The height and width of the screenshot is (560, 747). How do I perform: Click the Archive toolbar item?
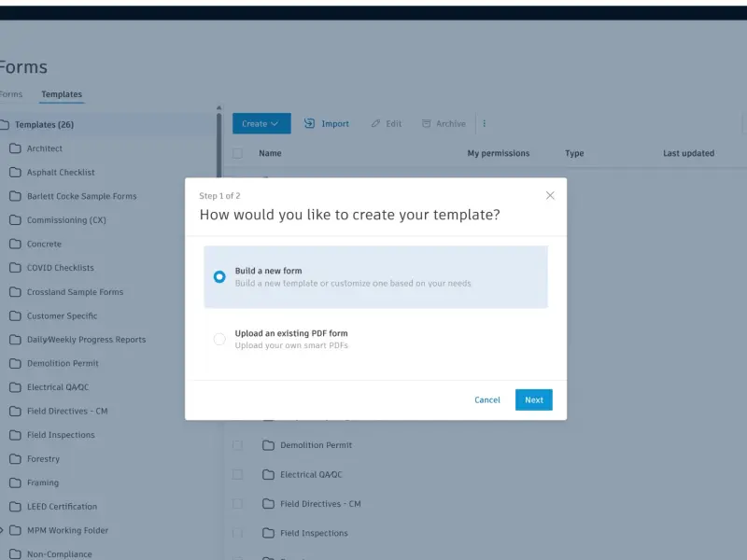click(x=444, y=123)
